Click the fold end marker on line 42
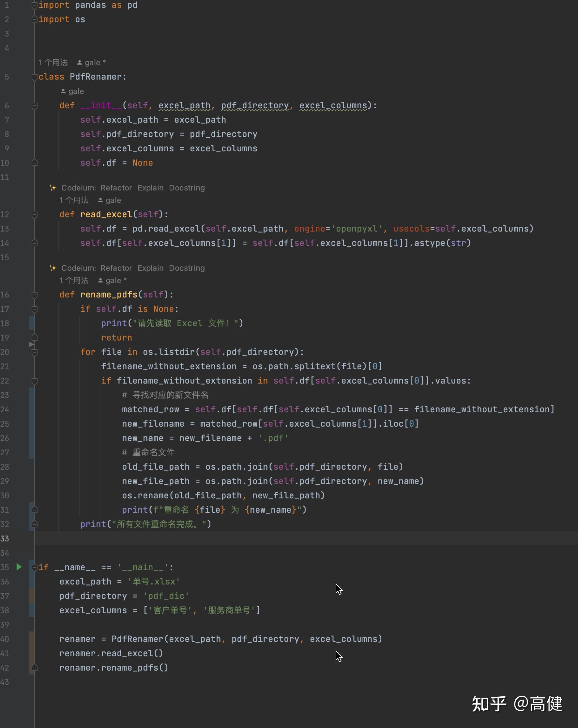The image size is (578, 728). pos(34,668)
